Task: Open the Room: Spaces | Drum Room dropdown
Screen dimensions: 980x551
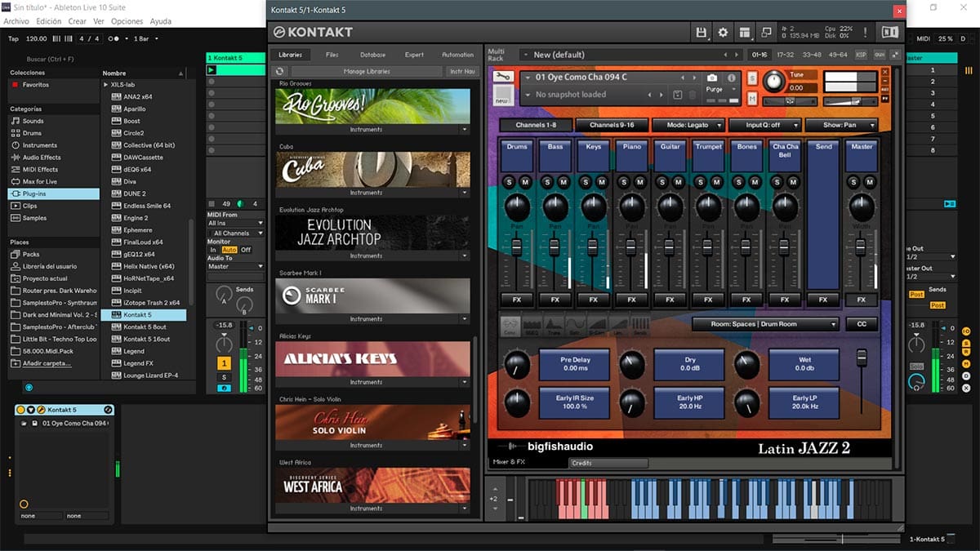Action: (x=765, y=324)
